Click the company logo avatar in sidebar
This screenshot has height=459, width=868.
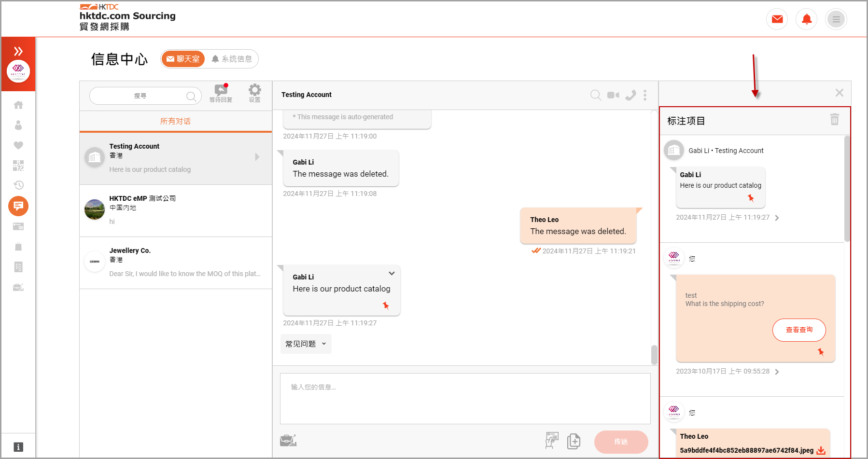[x=18, y=71]
